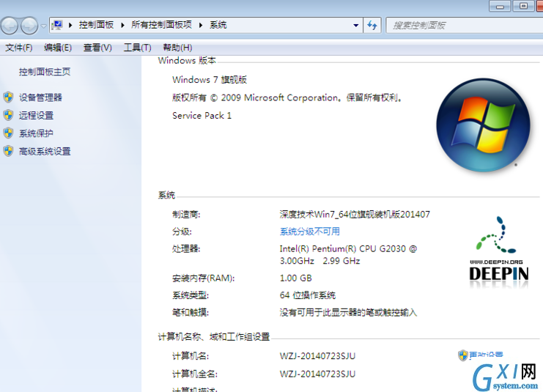Refresh the page using the refresh icon
The width and height of the screenshot is (543, 392).
(x=372, y=26)
